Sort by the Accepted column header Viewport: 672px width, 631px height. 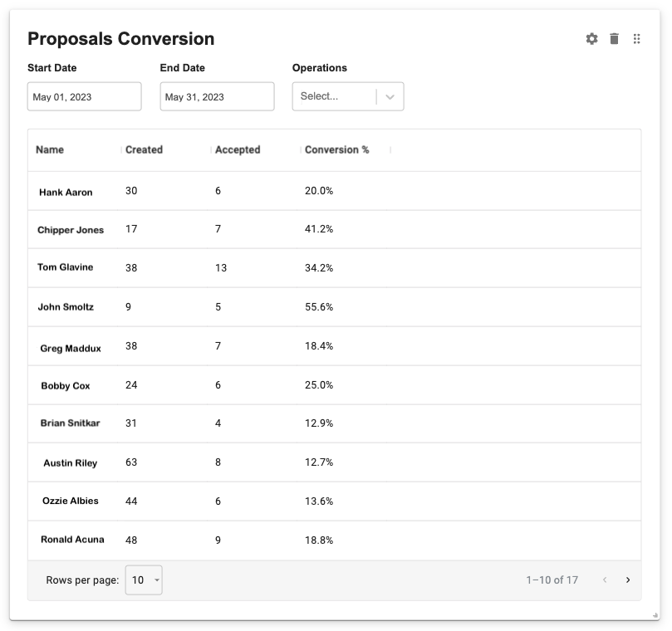tap(238, 150)
